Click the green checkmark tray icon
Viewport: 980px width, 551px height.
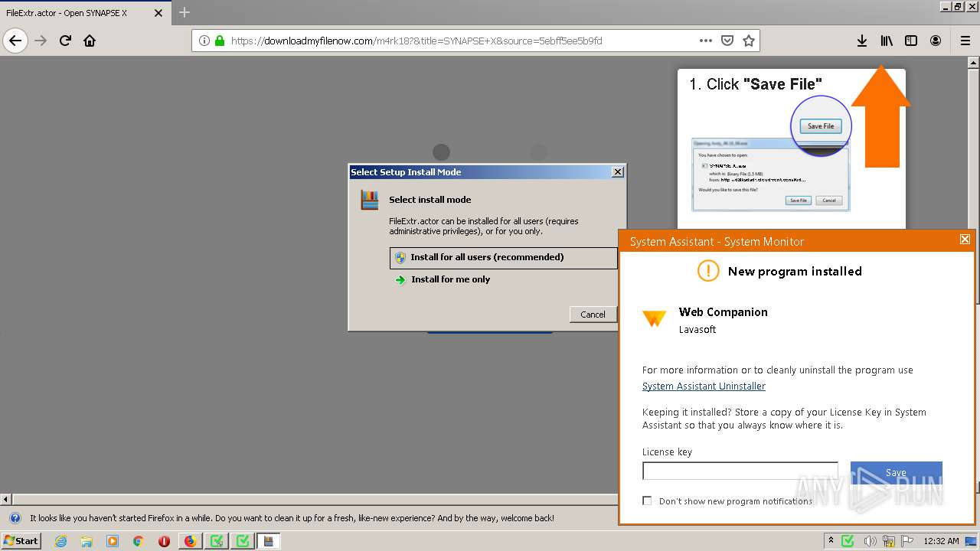point(848,541)
